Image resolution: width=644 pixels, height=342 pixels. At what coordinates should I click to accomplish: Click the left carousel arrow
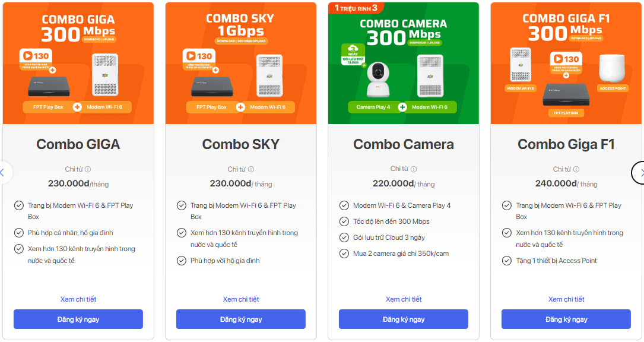pyautogui.click(x=2, y=173)
